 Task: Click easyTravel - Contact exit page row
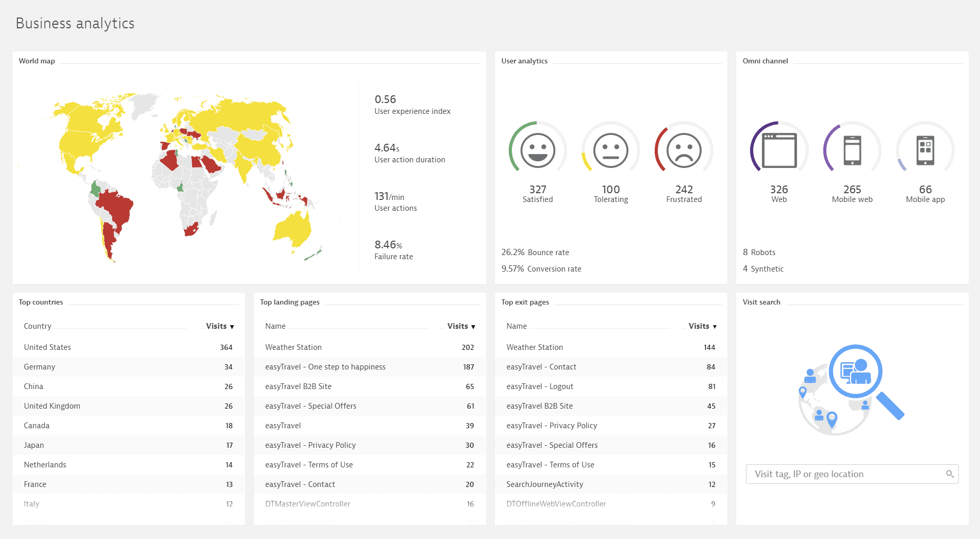tap(611, 367)
